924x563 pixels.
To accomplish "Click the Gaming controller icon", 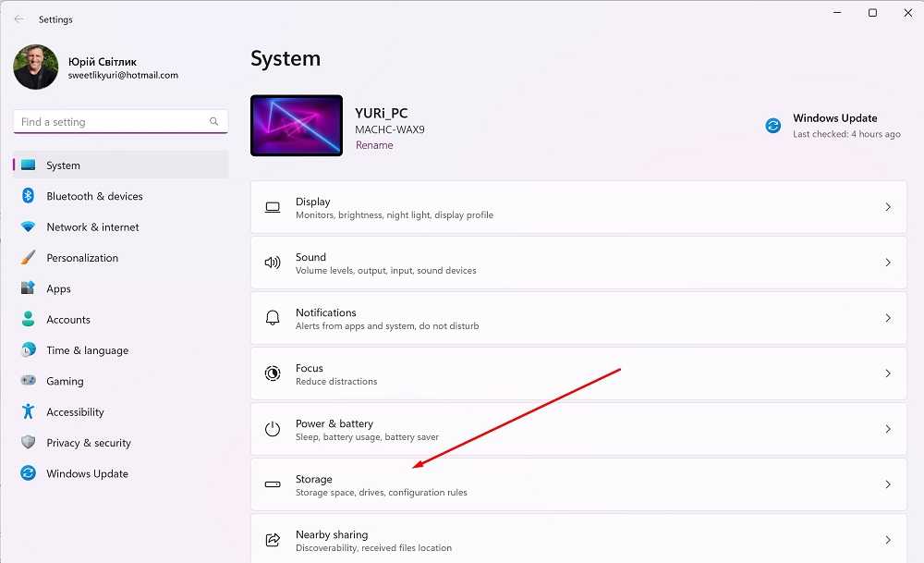I will point(28,381).
